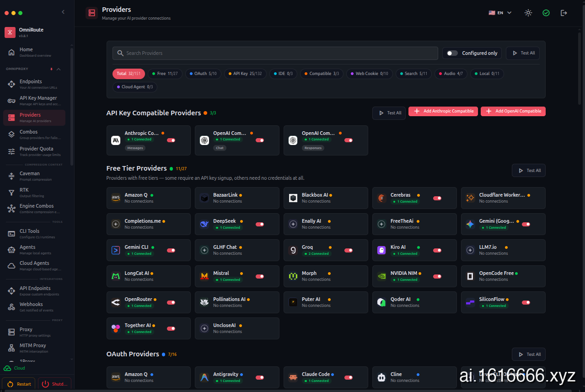Image resolution: width=585 pixels, height=392 pixels.
Task: Click the RTK output filtering icon
Action: (11, 193)
